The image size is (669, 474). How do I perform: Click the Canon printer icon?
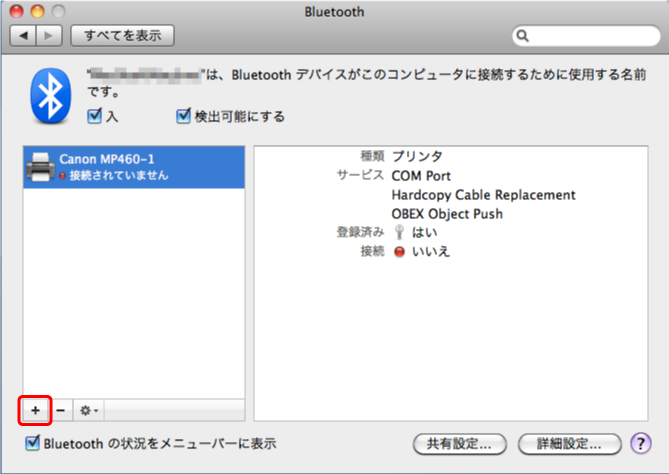pos(41,167)
